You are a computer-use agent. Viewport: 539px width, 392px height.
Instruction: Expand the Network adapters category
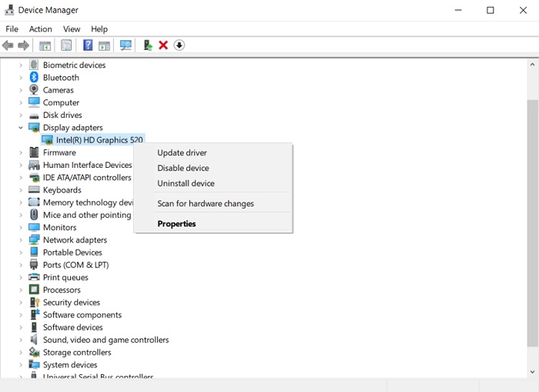(21, 240)
